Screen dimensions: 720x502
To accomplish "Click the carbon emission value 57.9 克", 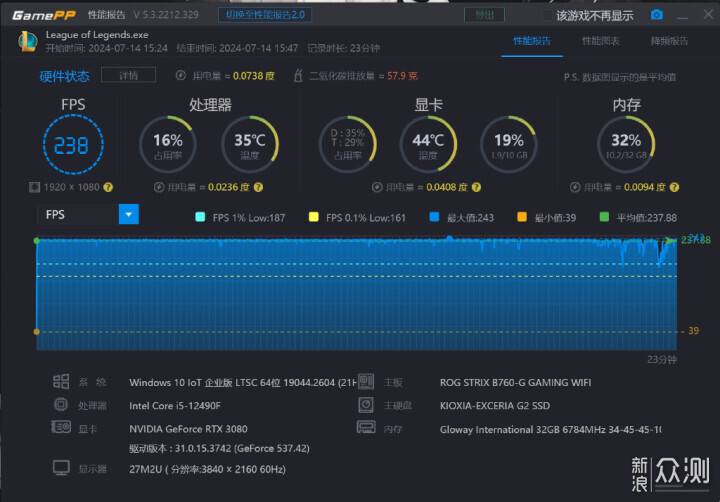I will click(x=402, y=75).
